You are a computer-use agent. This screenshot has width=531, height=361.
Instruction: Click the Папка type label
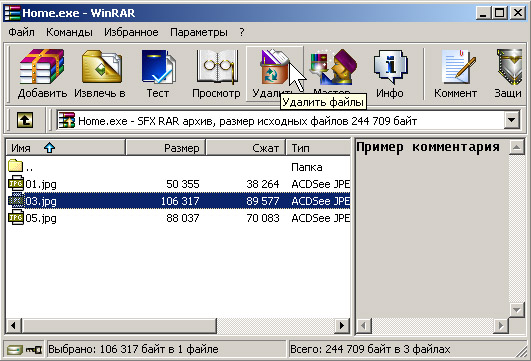(307, 167)
